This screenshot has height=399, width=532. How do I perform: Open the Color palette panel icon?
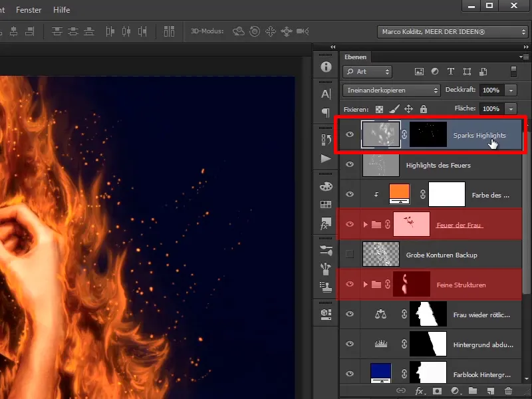(326, 186)
